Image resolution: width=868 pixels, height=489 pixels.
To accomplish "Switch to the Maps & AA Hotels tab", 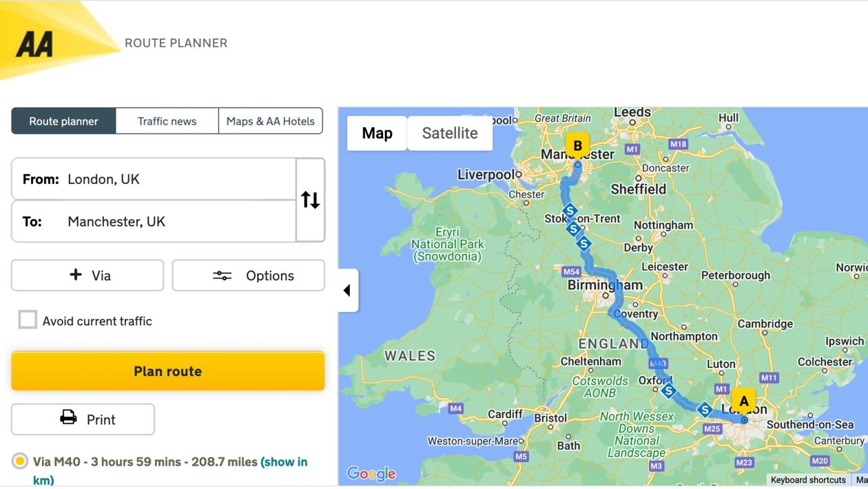I will point(271,121).
